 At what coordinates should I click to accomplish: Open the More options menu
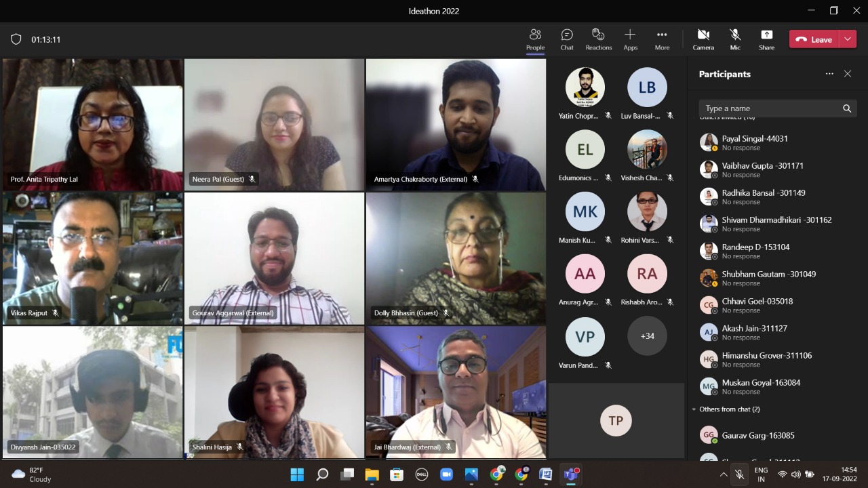[x=662, y=39]
